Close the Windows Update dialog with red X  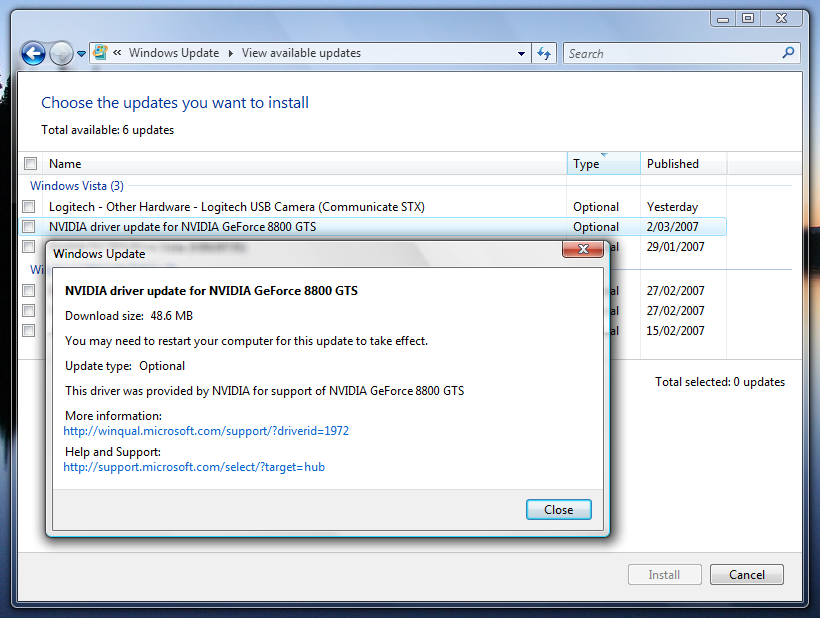(x=583, y=249)
